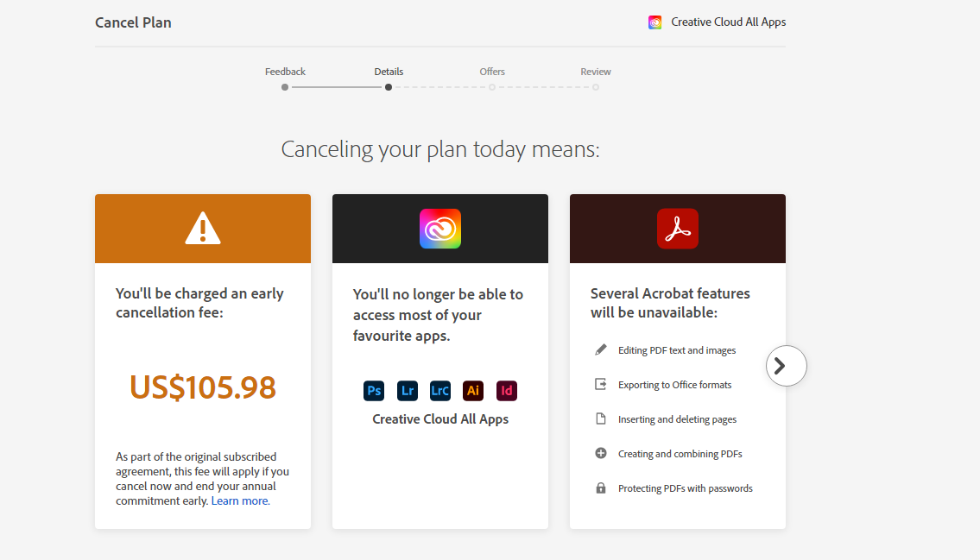This screenshot has width=980, height=560.
Task: Select the Details step label
Action: click(389, 72)
